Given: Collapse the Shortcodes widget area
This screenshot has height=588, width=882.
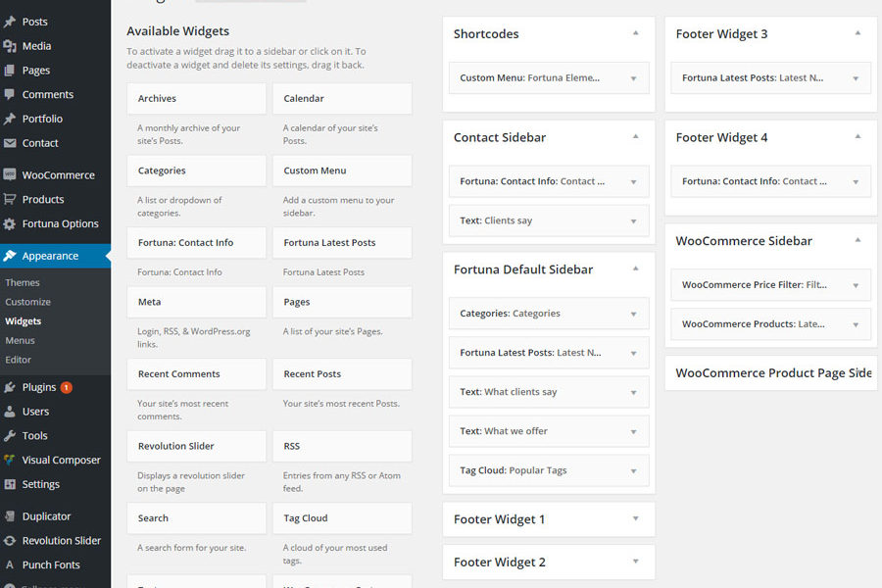Looking at the screenshot, I should point(636,33).
